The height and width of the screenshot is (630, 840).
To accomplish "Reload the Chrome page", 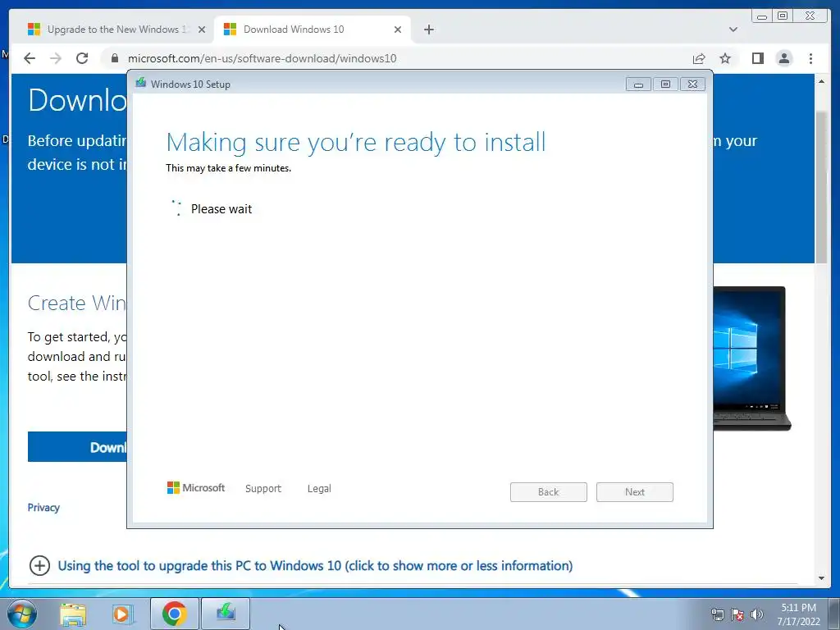I will pos(82,58).
